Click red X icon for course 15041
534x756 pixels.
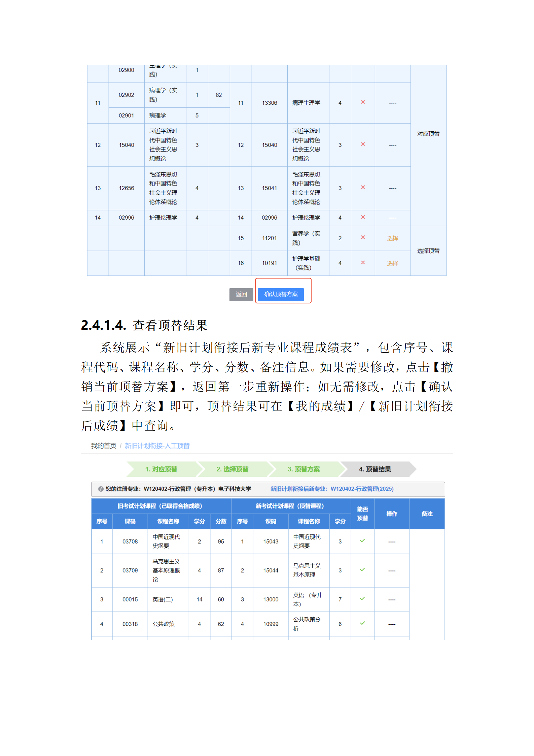[363, 187]
